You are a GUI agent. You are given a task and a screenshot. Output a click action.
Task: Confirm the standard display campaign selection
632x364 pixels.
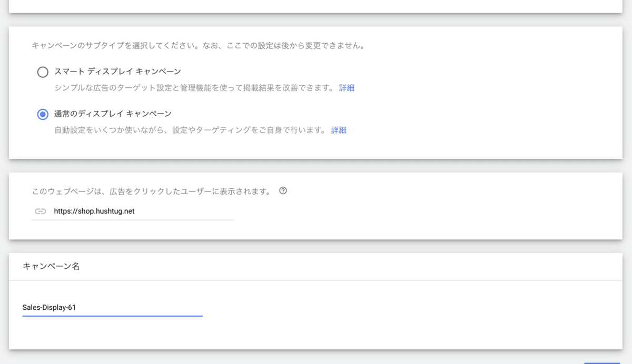tap(42, 114)
